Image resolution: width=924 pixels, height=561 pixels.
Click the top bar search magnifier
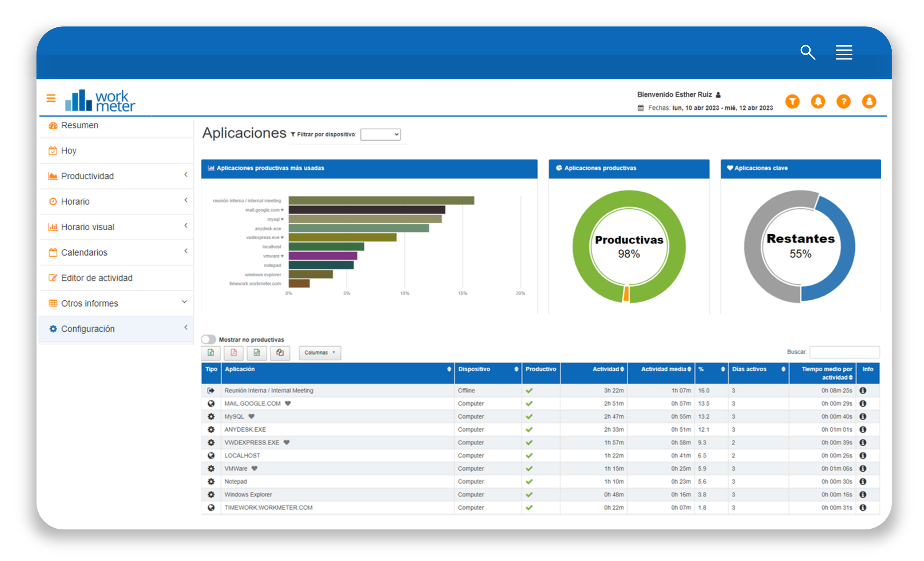click(808, 52)
